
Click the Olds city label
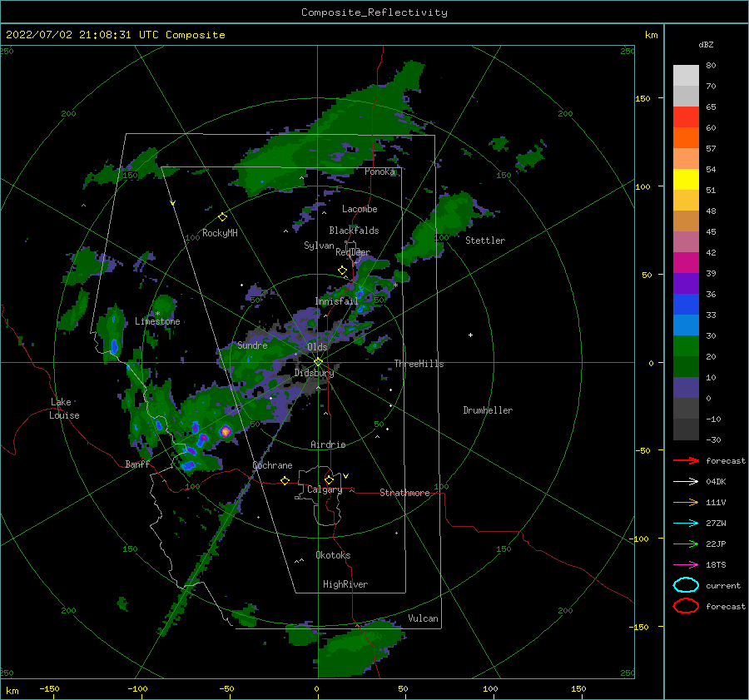point(317,347)
